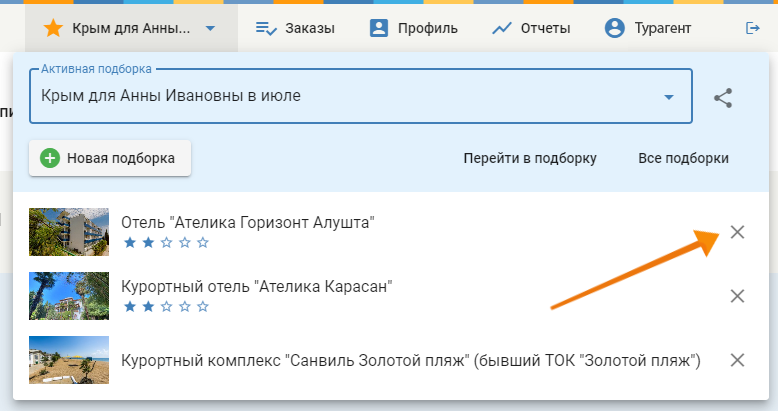Expand the "Активная подборка" dropdown arrow
Image resolution: width=779 pixels, height=413 pixels.
click(669, 97)
